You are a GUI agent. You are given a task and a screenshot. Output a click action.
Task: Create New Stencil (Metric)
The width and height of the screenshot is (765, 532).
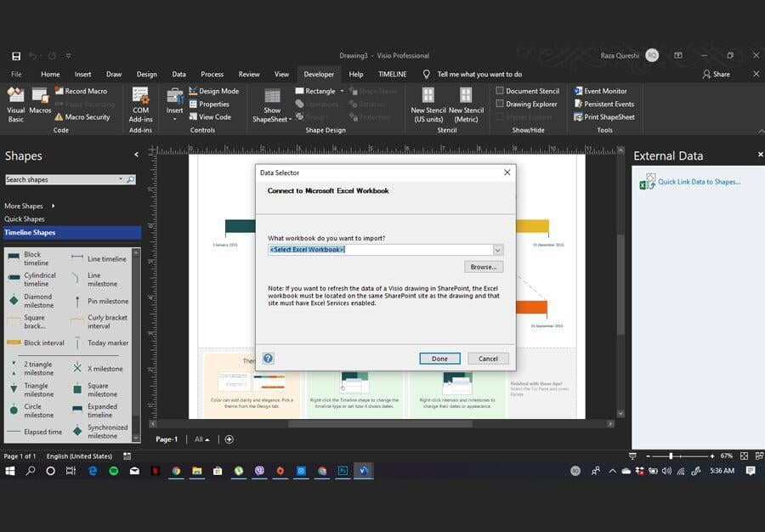pyautogui.click(x=466, y=105)
